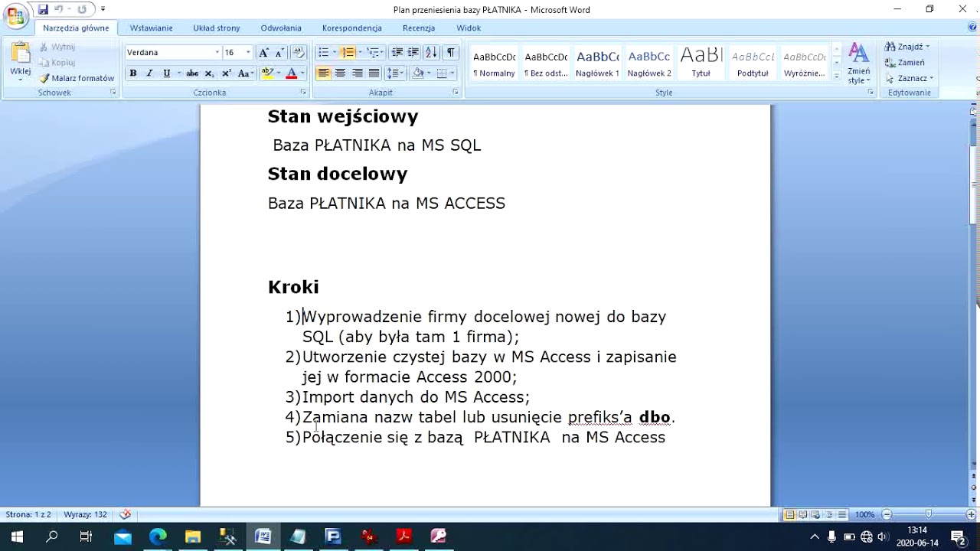980x551 pixels.
Task: Click the paragraph shading bucket icon
Action: click(417, 73)
